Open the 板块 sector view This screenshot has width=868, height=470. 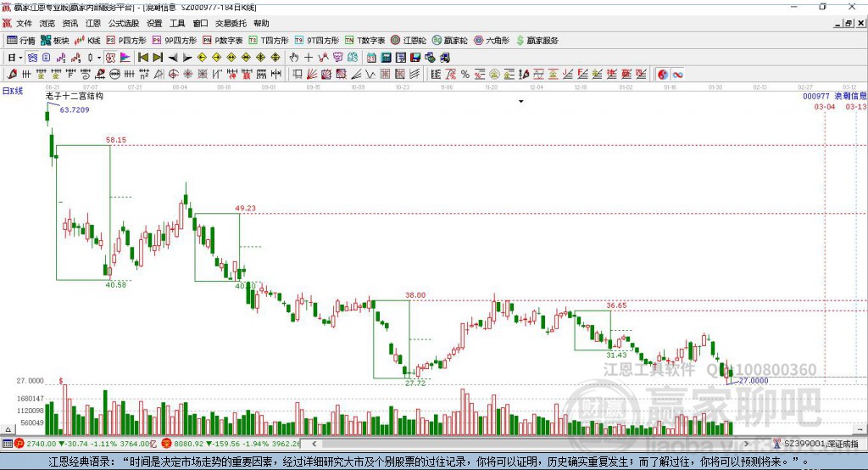pyautogui.click(x=55, y=41)
